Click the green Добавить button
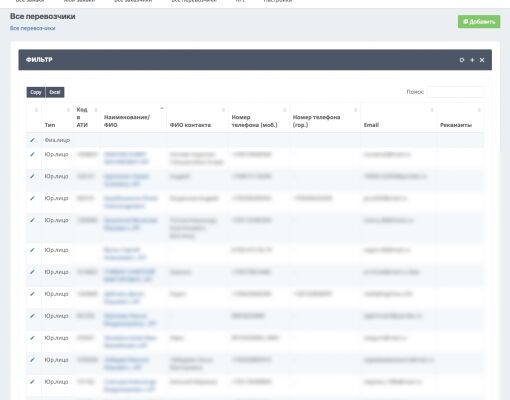 pyautogui.click(x=479, y=22)
